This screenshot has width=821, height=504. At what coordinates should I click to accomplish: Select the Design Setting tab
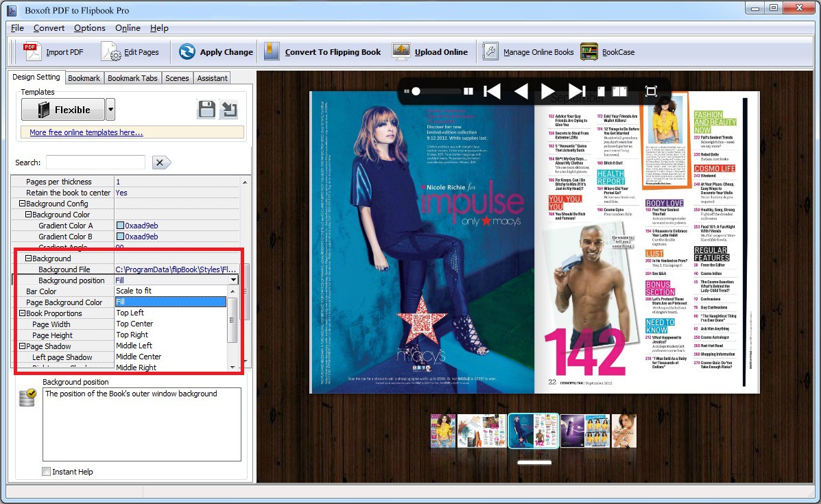36,77
